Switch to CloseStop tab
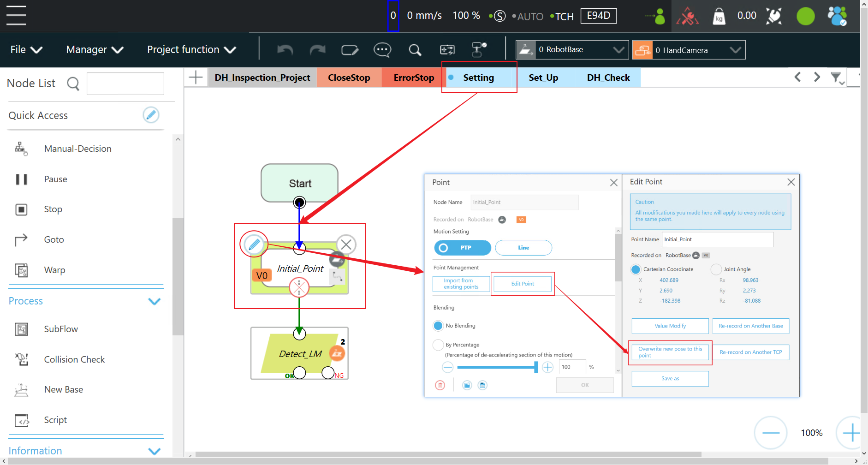 pyautogui.click(x=349, y=77)
